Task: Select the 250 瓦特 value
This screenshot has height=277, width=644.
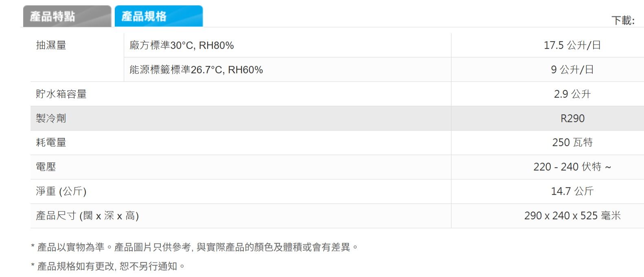Action: click(572, 142)
